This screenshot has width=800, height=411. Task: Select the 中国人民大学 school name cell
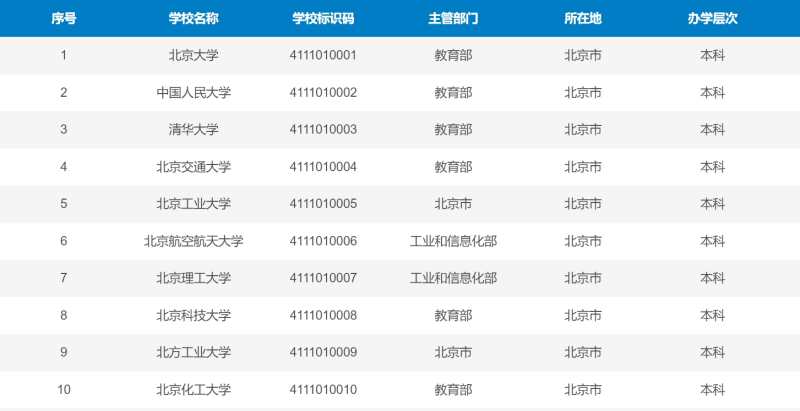coord(194,92)
